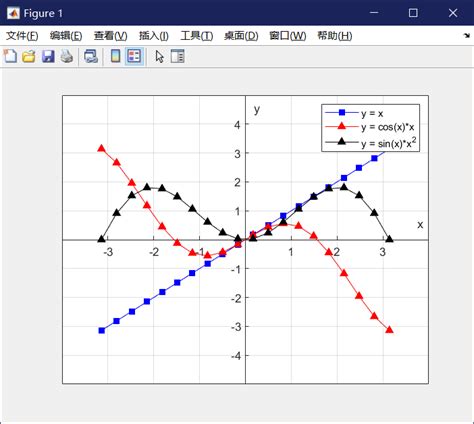Screen dimensions: 474x424
Task: Click the New Figure toolbar icon
Action: point(10,56)
